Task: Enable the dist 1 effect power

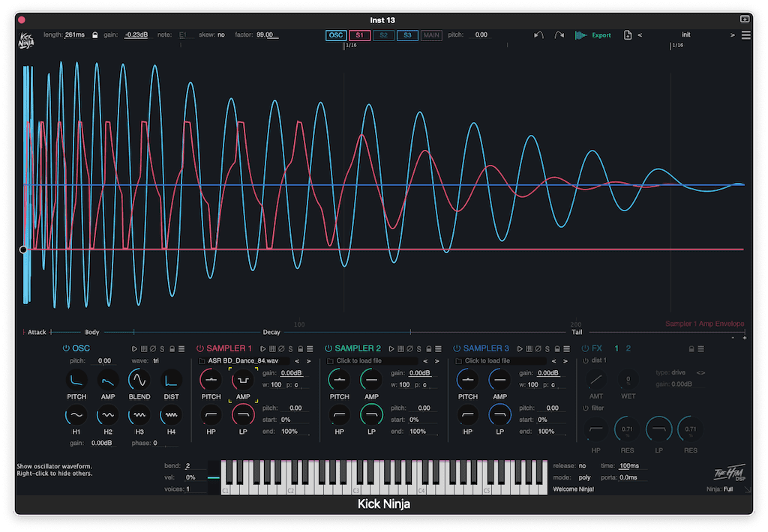Action: click(585, 360)
